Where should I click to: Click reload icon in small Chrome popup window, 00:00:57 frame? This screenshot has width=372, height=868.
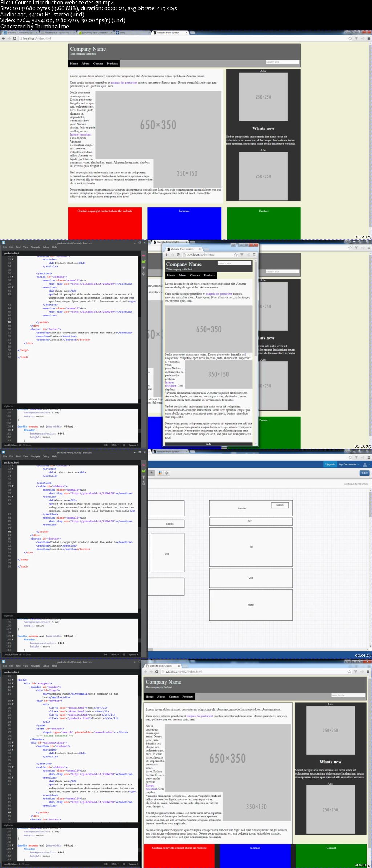click(x=178, y=255)
